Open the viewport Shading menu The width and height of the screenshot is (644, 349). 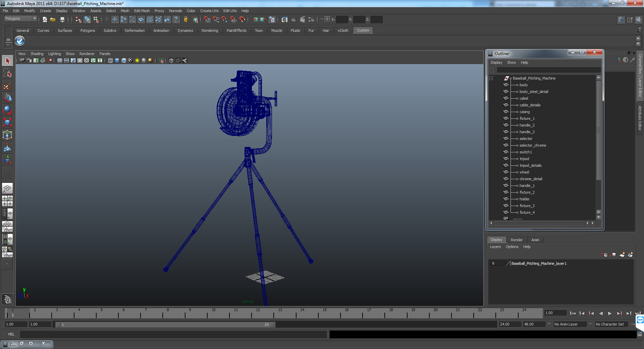[37, 54]
